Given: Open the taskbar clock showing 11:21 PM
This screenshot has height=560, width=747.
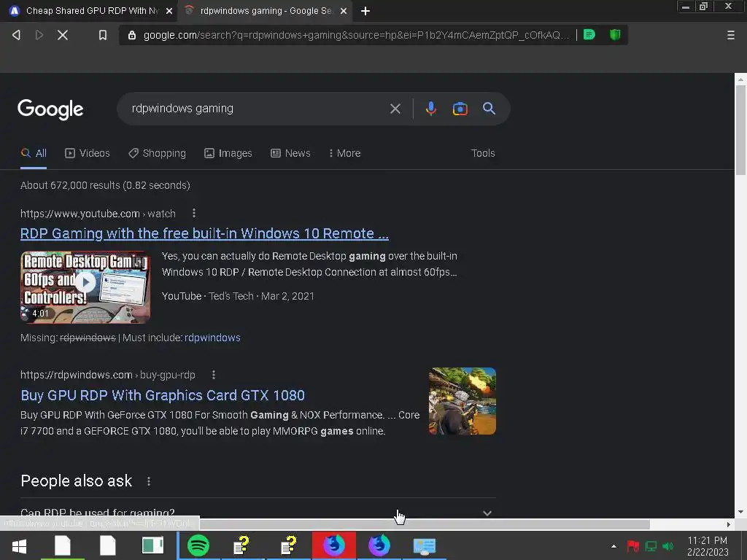Looking at the screenshot, I should pos(708,546).
